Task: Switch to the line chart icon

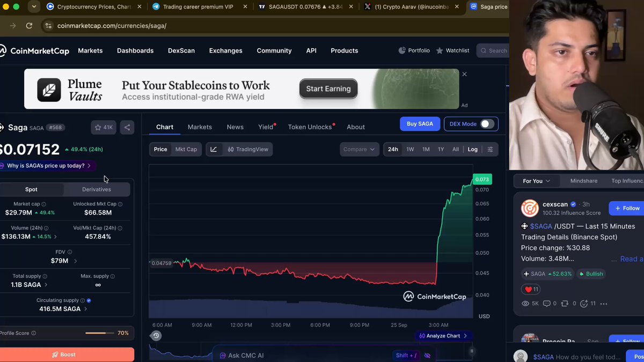Action: click(x=214, y=149)
